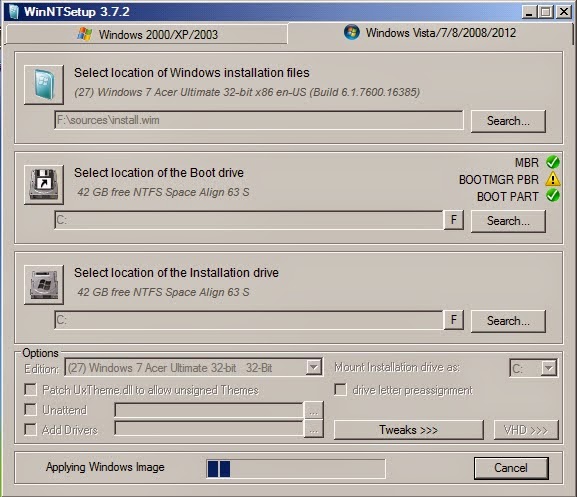Viewport: 577px width, 497px height.
Task: Click the BOOT PART status label
Action: tap(508, 196)
